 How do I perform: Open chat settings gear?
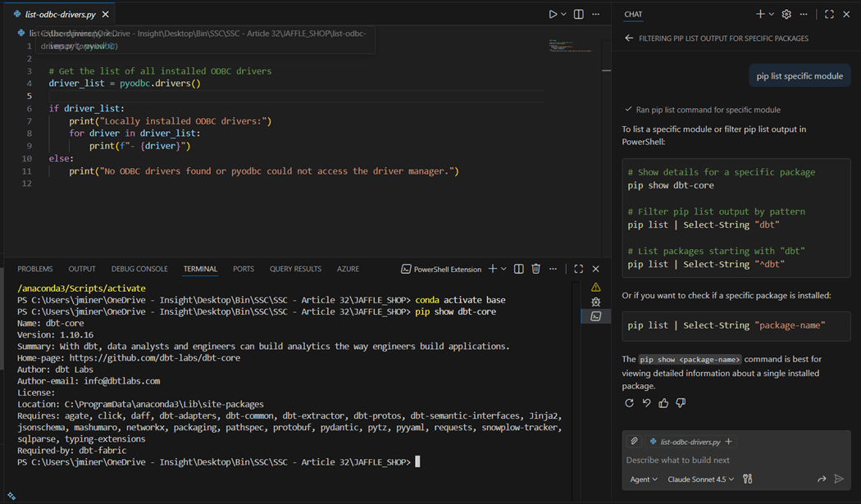tap(786, 14)
